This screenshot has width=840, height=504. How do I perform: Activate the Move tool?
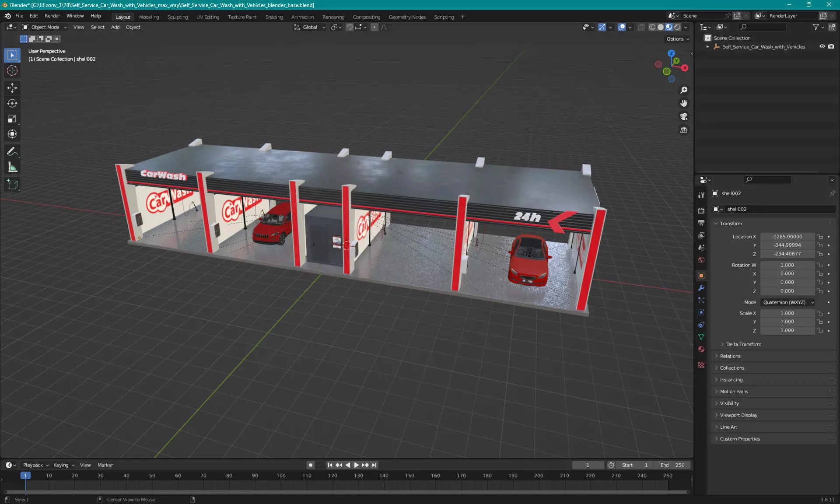click(12, 88)
